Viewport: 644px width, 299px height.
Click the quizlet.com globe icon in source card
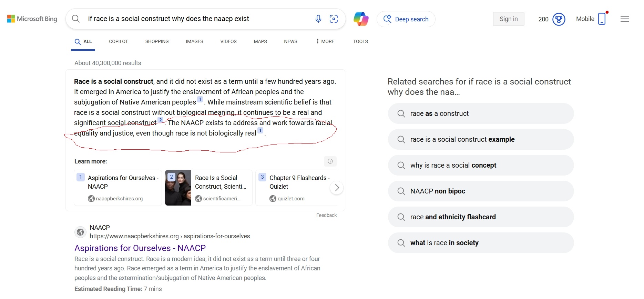[273, 199]
